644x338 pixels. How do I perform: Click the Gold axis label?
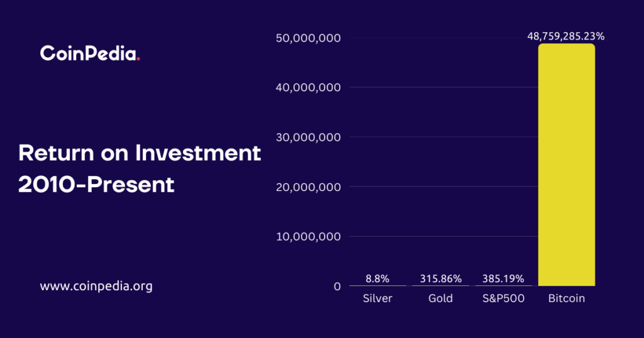coord(440,298)
